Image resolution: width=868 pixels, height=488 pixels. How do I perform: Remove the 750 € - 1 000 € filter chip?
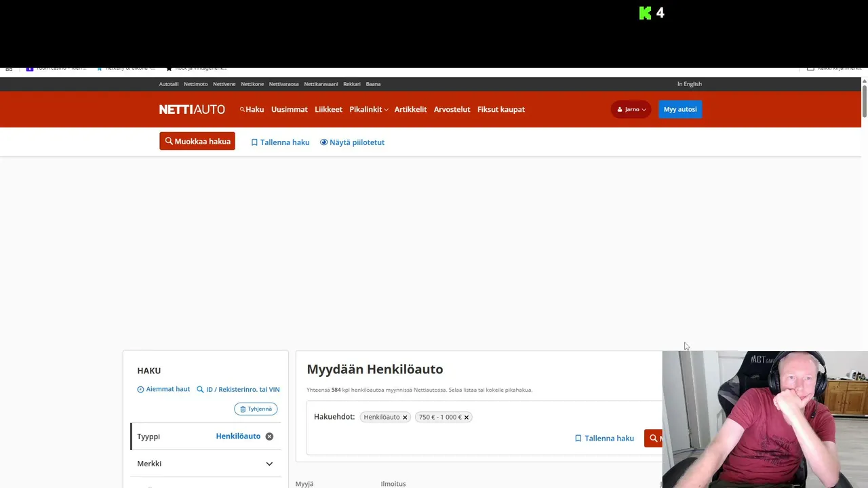point(467,417)
